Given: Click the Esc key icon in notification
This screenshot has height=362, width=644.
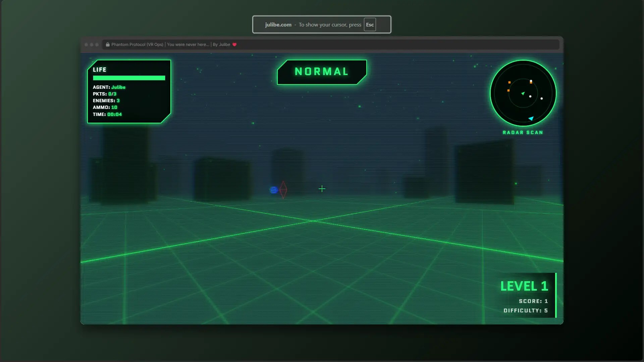Looking at the screenshot, I should point(370,25).
